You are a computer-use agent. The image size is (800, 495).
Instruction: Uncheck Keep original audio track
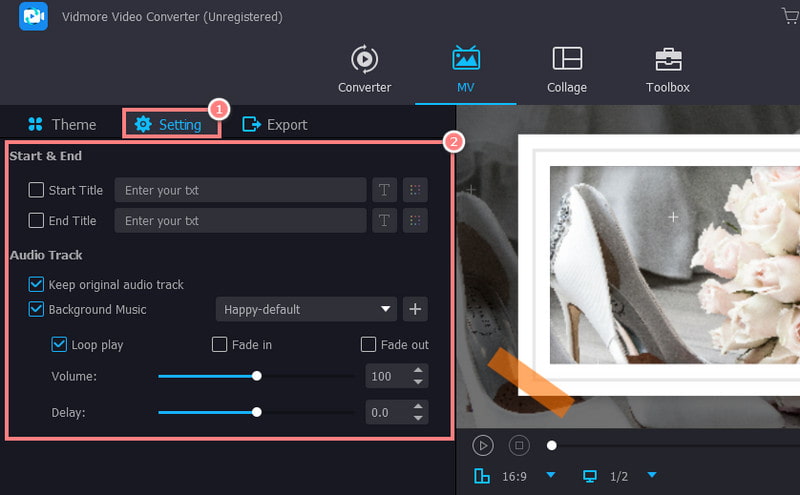point(36,284)
